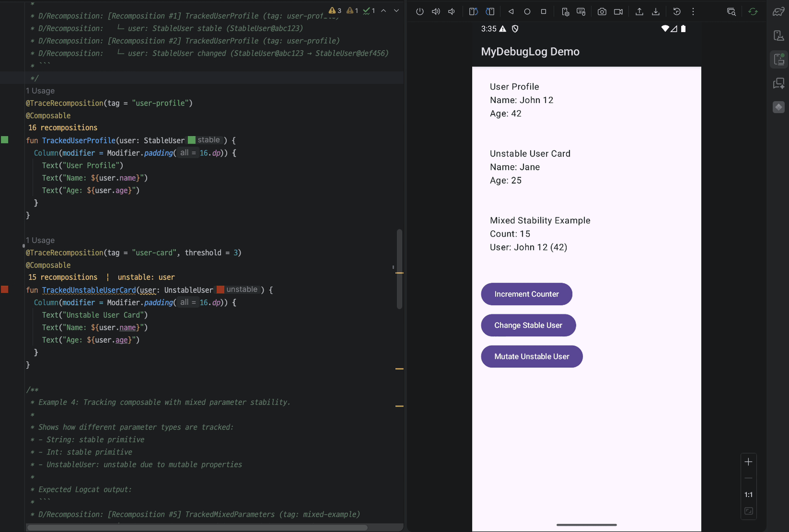789x532 pixels.
Task: Click zoom-to-fit icon below 1:1
Action: pos(748,511)
